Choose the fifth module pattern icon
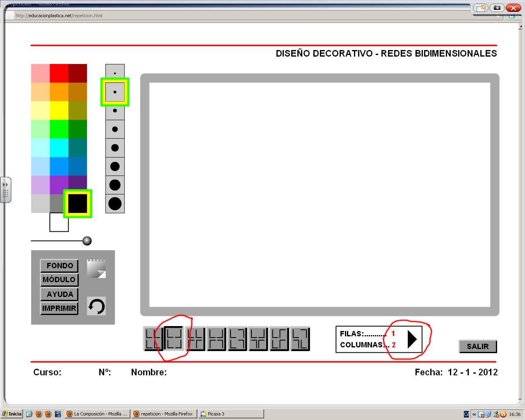 click(x=237, y=339)
